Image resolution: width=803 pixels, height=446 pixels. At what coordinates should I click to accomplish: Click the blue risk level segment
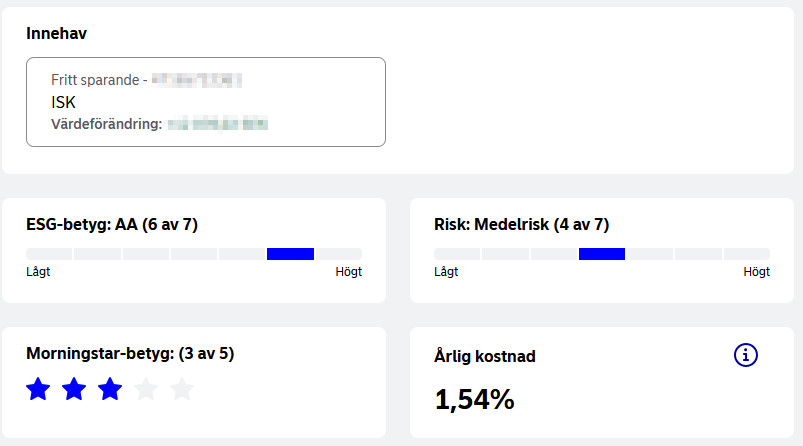pyautogui.click(x=602, y=254)
